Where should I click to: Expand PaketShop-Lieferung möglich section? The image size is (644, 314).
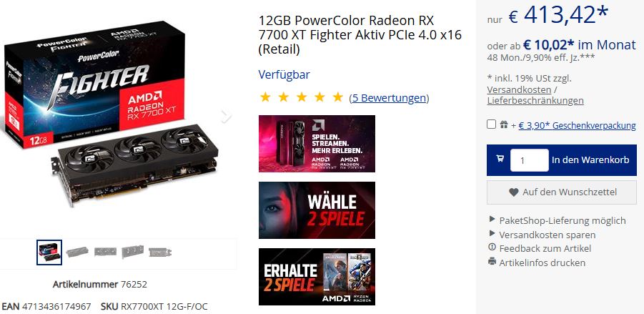[x=558, y=220]
